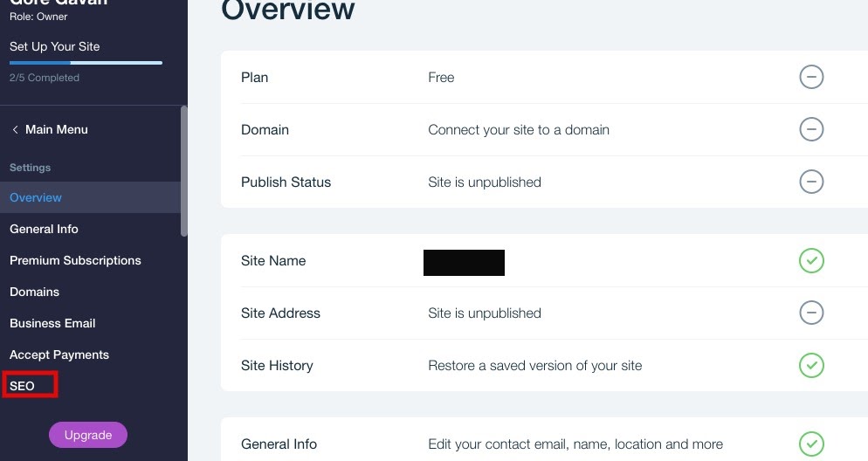Click the green checkmark beside Site History
This screenshot has width=868, height=461.
tap(811, 366)
